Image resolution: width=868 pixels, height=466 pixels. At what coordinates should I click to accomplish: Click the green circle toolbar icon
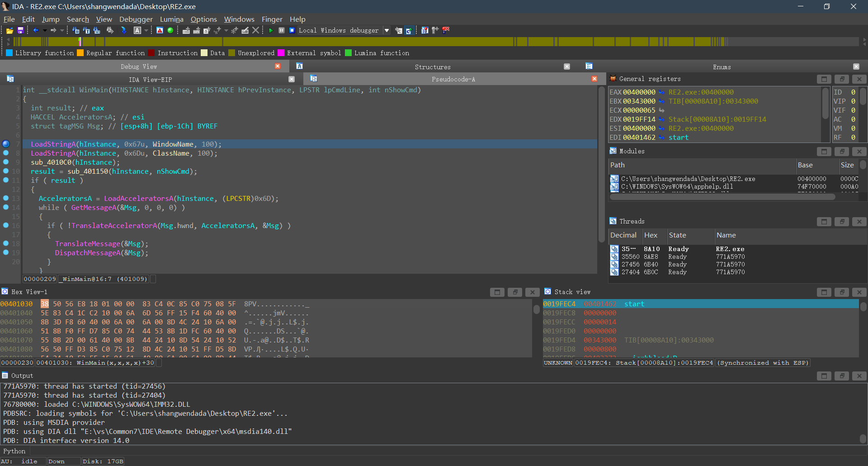(170, 30)
